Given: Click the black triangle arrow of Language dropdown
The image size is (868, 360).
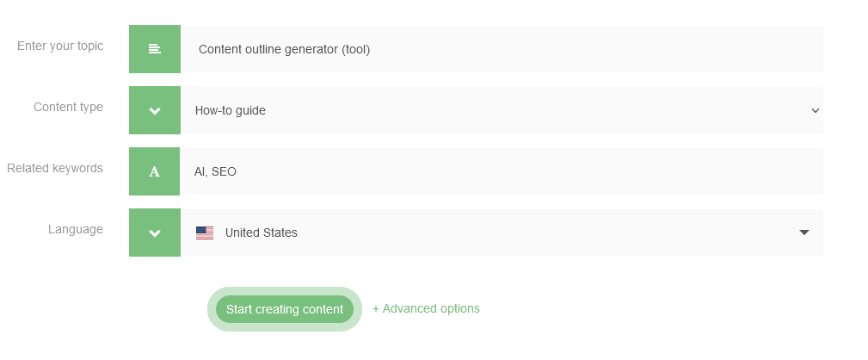Looking at the screenshot, I should [804, 233].
